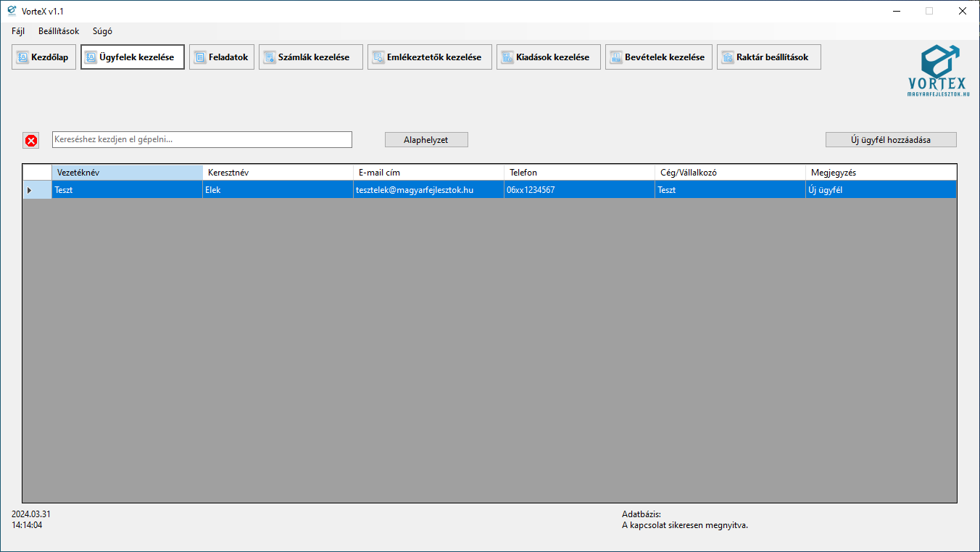Click the tesztelek@magyarfejlesztok.hu email cell
This screenshot has height=552, width=980.
point(428,190)
